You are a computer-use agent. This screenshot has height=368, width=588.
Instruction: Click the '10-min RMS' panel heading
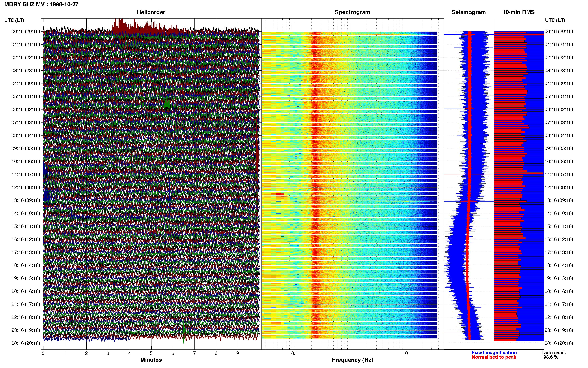[518, 12]
